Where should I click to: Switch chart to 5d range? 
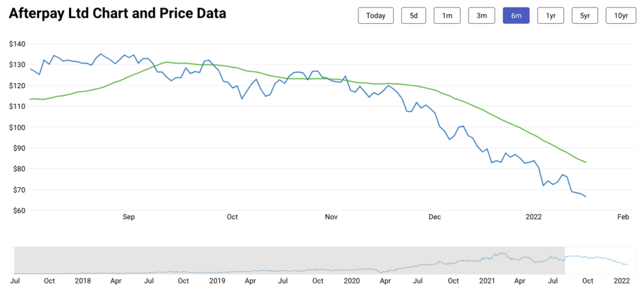coord(414,16)
